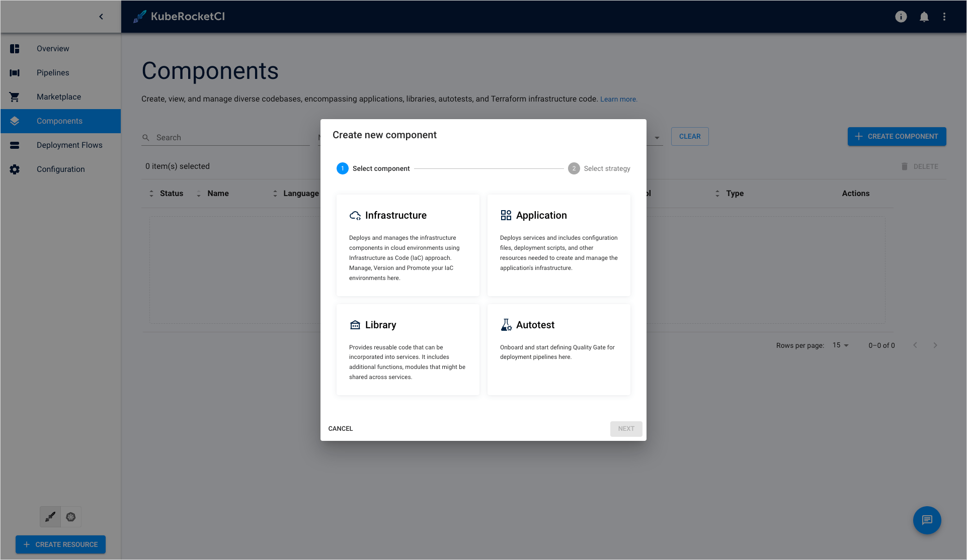
Task: Click the Step 2 Select strategy indicator
Action: [573, 168]
